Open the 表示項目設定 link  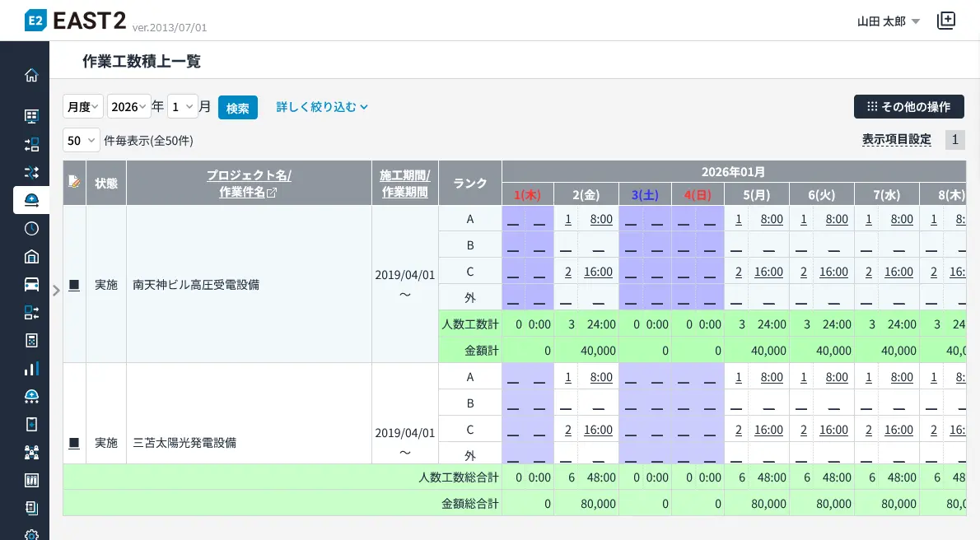pyautogui.click(x=896, y=139)
